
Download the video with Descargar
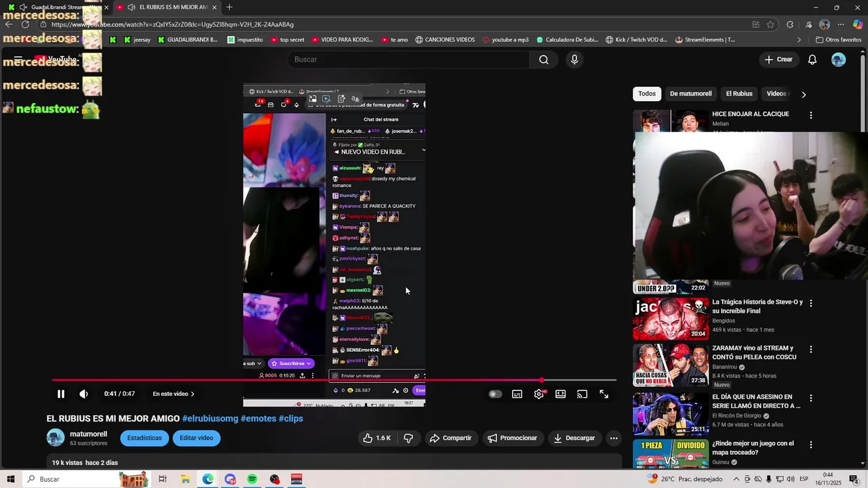point(574,438)
